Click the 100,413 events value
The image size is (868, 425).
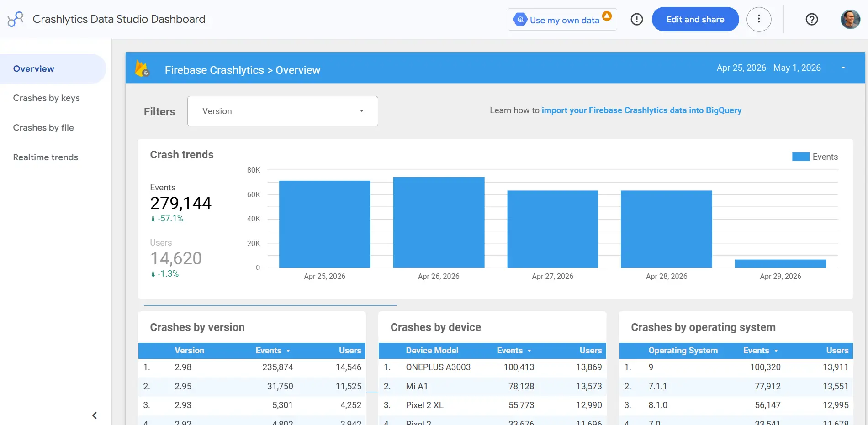point(519,367)
